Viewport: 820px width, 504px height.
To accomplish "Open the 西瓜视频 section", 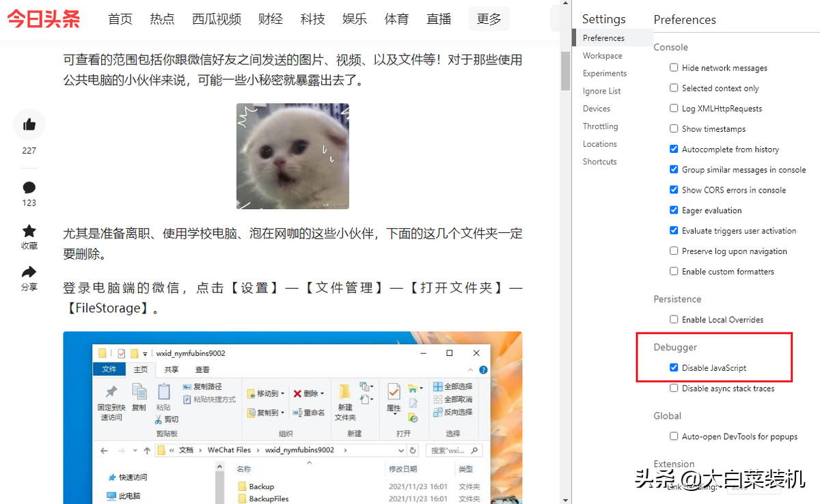I will click(x=217, y=19).
